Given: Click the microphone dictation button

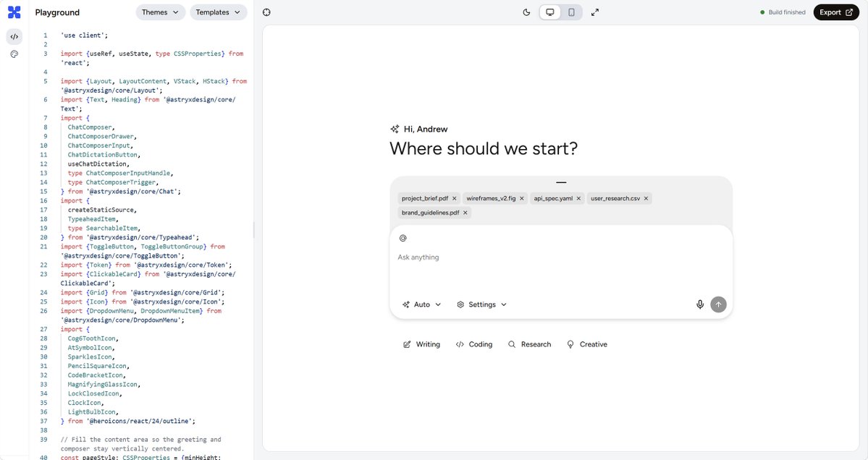Looking at the screenshot, I should point(700,304).
